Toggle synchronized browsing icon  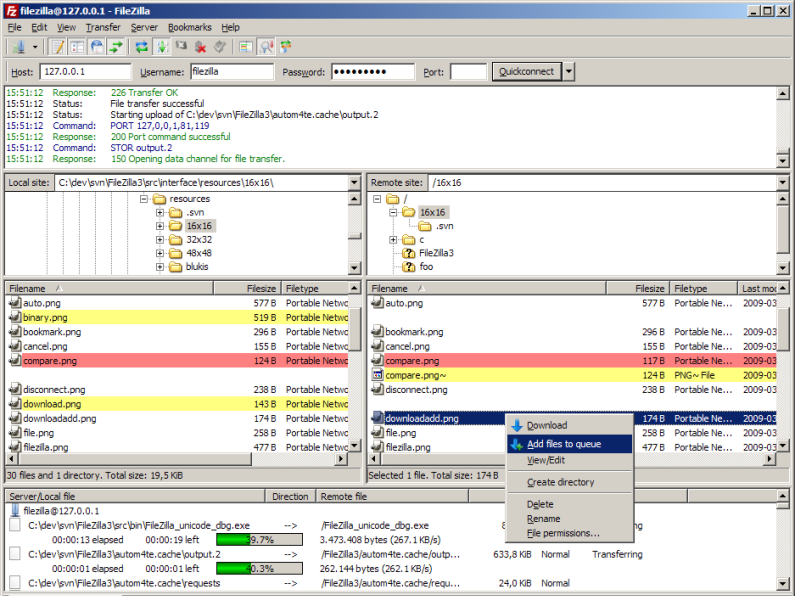286,47
